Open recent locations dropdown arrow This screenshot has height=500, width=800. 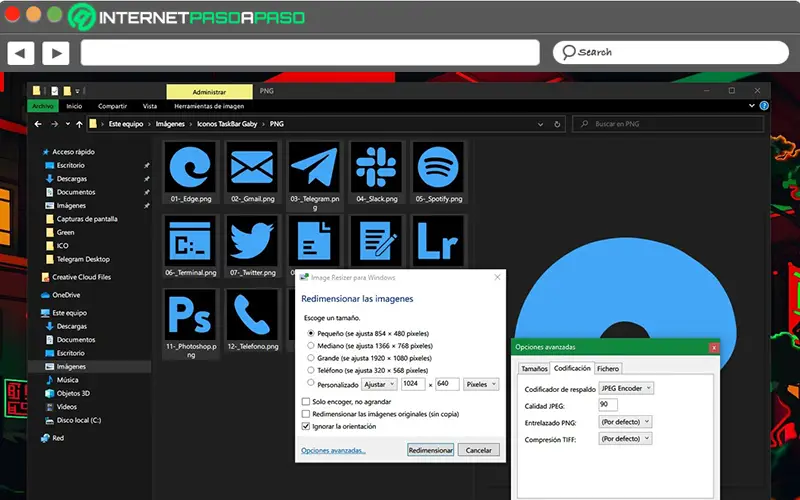pyautogui.click(x=67, y=124)
